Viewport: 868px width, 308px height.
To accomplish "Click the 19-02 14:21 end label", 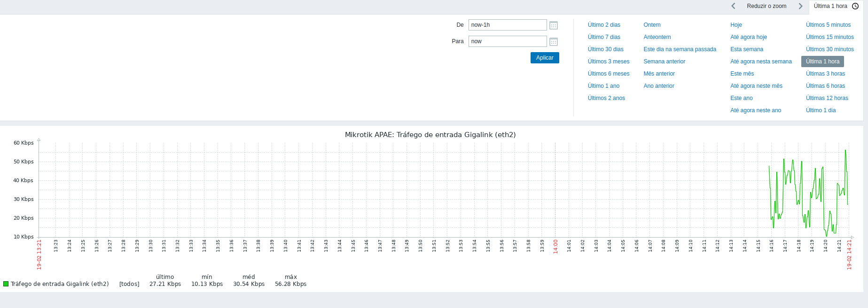I will click(849, 254).
